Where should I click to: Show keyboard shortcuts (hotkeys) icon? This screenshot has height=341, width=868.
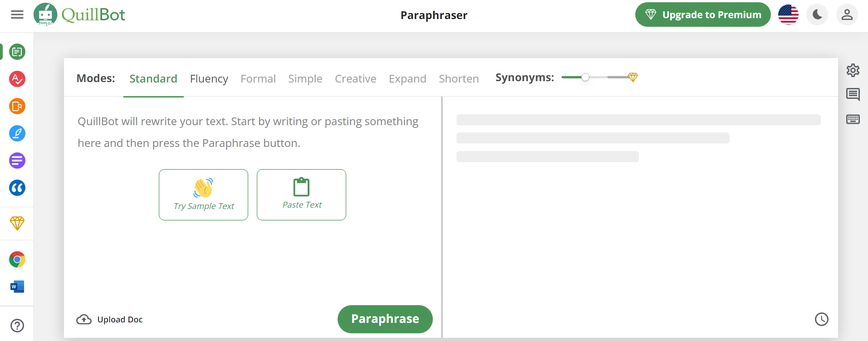[x=853, y=119]
